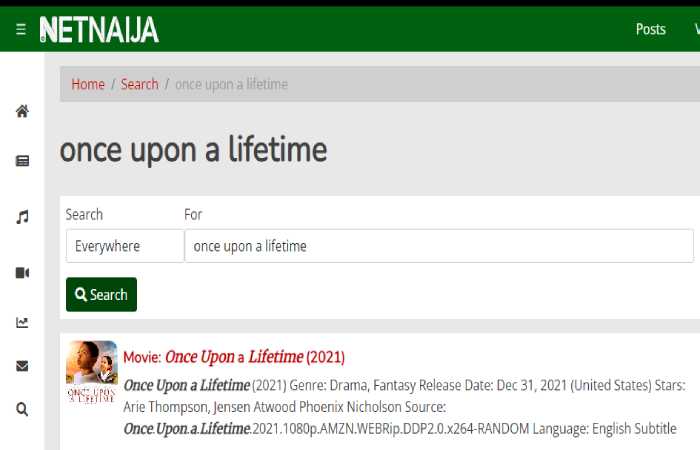The width and height of the screenshot is (700, 450).
Task: Click the green Search button
Action: (x=101, y=294)
